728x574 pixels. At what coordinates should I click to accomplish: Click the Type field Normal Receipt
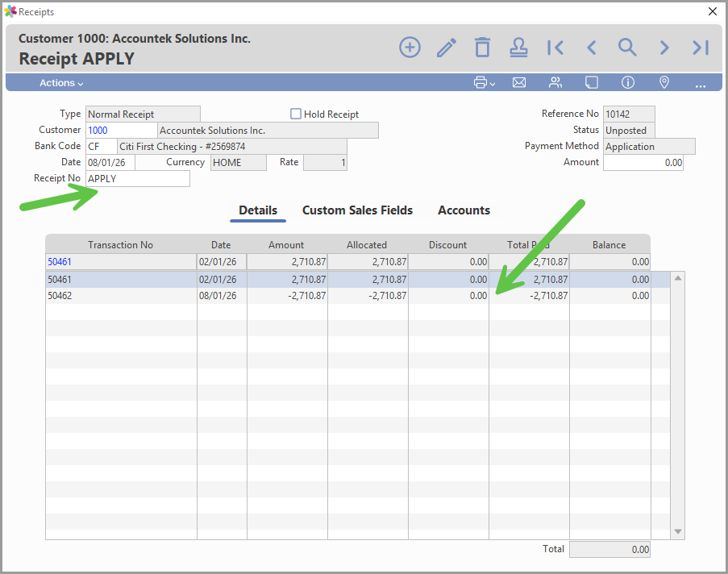click(x=143, y=114)
